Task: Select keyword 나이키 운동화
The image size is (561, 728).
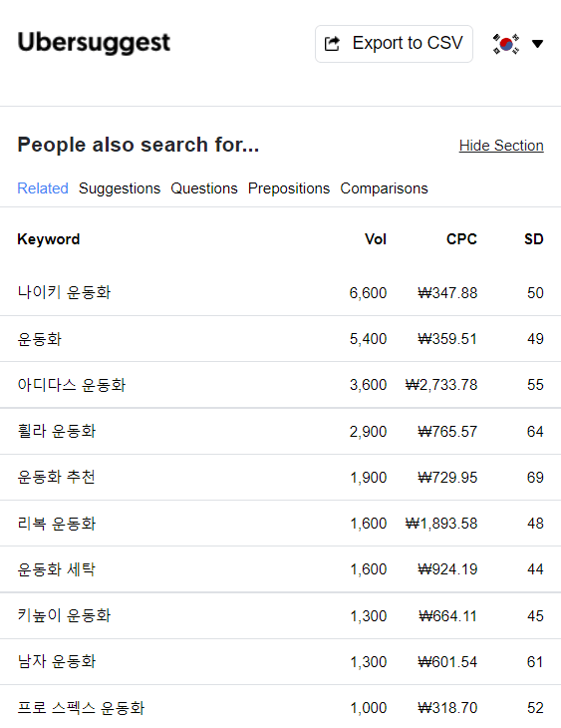Action: point(64,292)
